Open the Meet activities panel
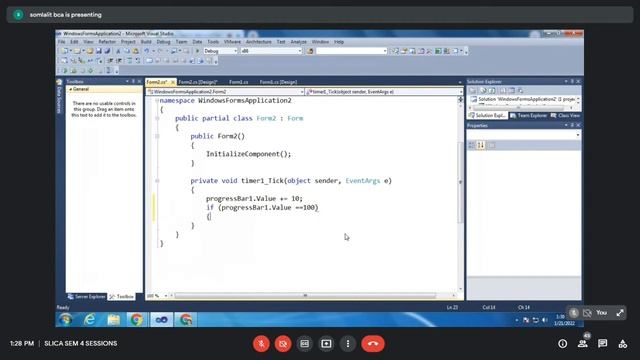The width and height of the screenshot is (640, 360). (x=622, y=344)
